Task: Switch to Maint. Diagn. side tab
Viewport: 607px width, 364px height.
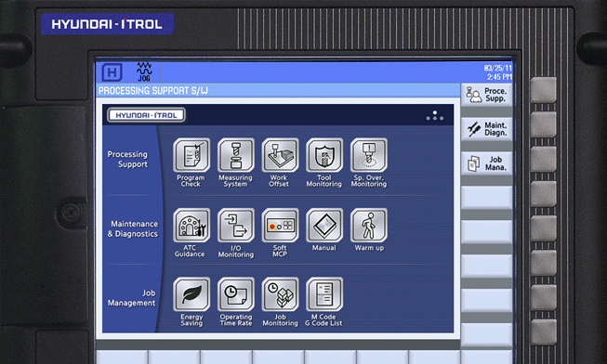Action: 486,129
